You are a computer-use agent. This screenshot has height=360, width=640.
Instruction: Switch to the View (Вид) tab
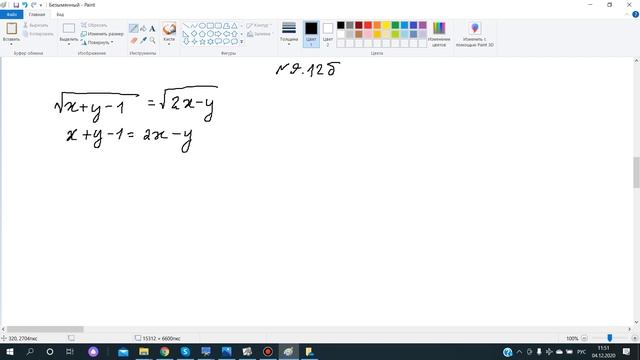pyautogui.click(x=60, y=14)
